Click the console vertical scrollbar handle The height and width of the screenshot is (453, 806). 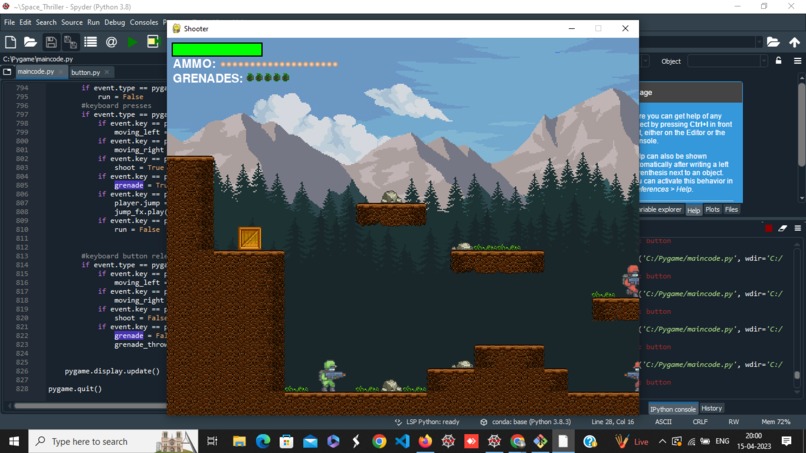coord(797,375)
